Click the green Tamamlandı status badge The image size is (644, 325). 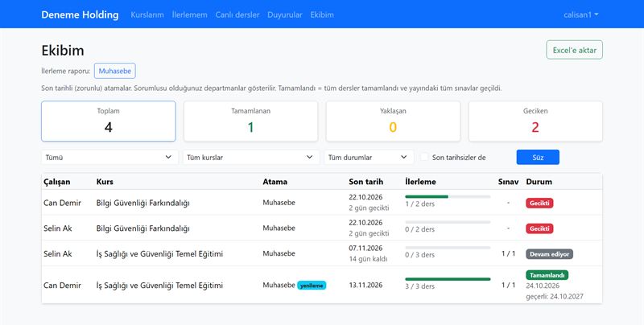pyautogui.click(x=547, y=275)
